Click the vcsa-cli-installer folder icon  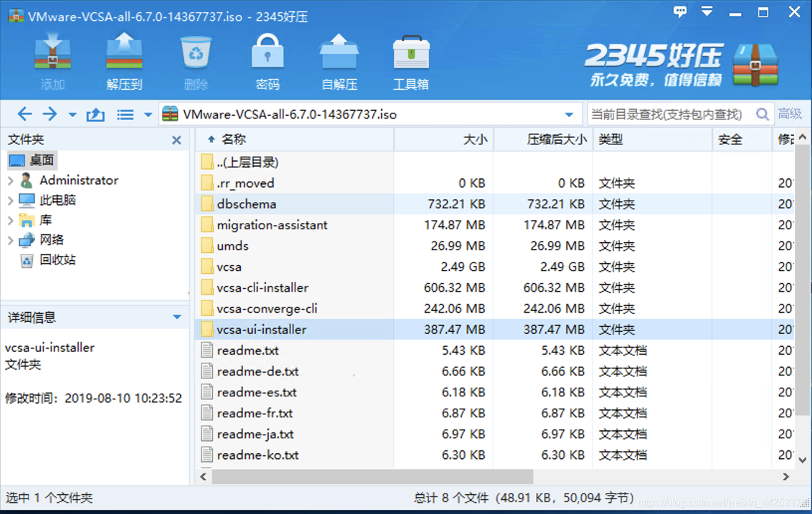coord(207,288)
